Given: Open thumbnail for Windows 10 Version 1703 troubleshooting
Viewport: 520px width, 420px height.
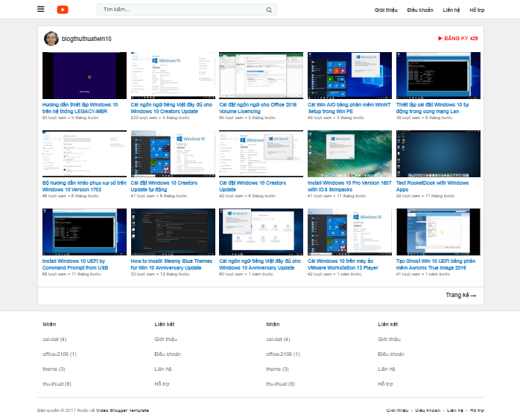Looking at the screenshot, I should (x=84, y=153).
